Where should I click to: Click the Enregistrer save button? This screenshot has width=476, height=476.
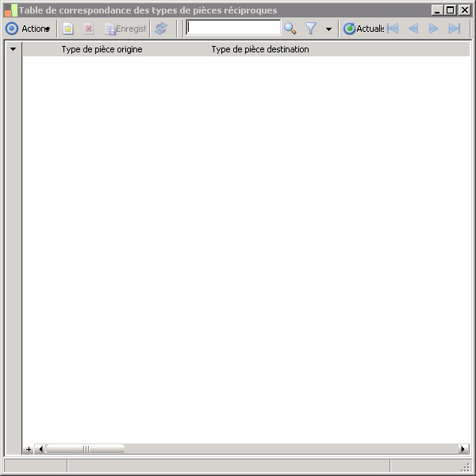tap(125, 29)
